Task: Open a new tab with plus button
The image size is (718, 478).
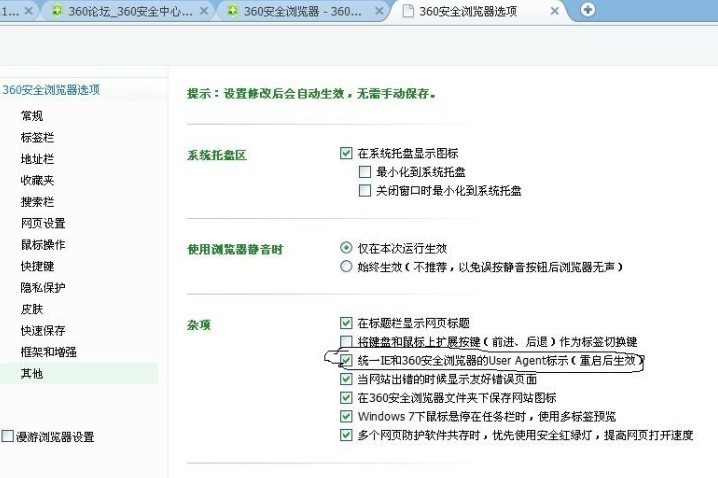Action: pos(587,10)
